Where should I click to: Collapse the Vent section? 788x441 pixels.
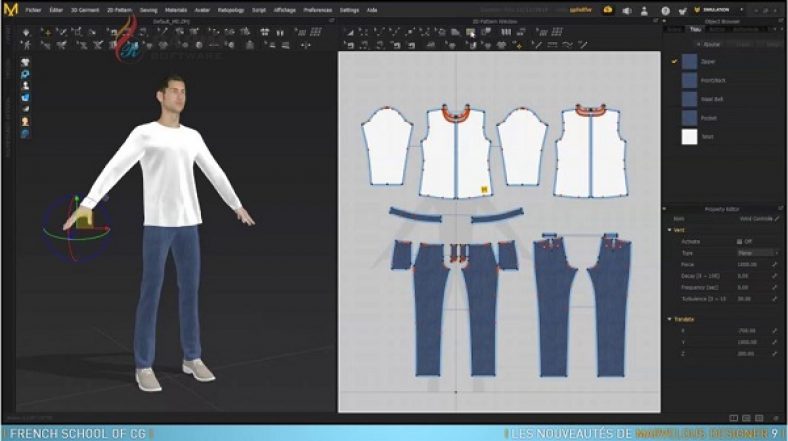pos(668,230)
